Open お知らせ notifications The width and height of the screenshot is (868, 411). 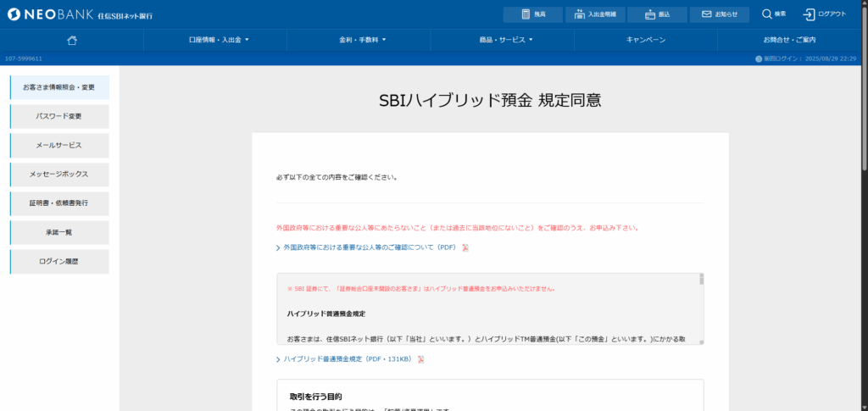(x=719, y=14)
